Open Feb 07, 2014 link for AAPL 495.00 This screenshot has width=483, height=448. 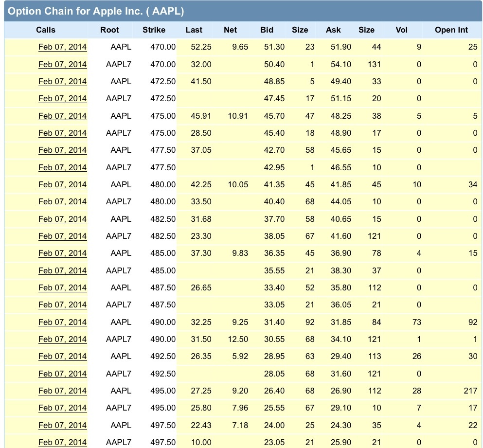pyautogui.click(x=63, y=391)
